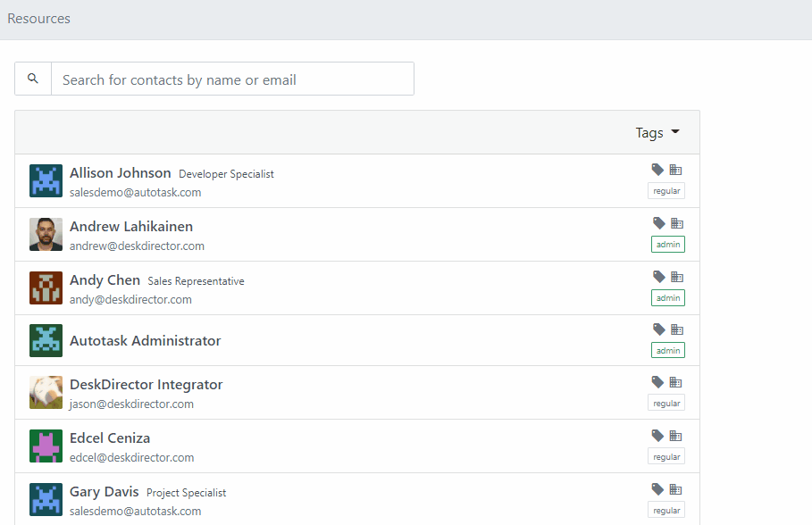Click the regular badge for Edcel Ceniza
Viewport: 812px width, 525px height.
point(666,456)
